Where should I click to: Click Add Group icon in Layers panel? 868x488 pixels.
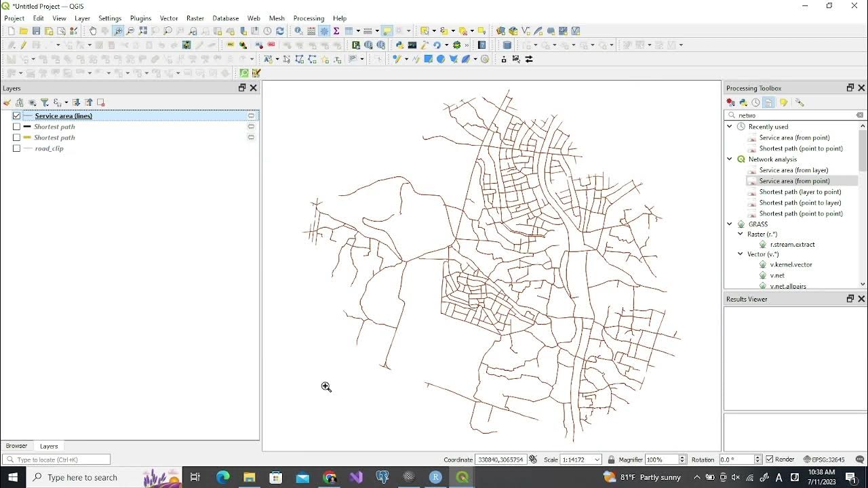tap(19, 102)
